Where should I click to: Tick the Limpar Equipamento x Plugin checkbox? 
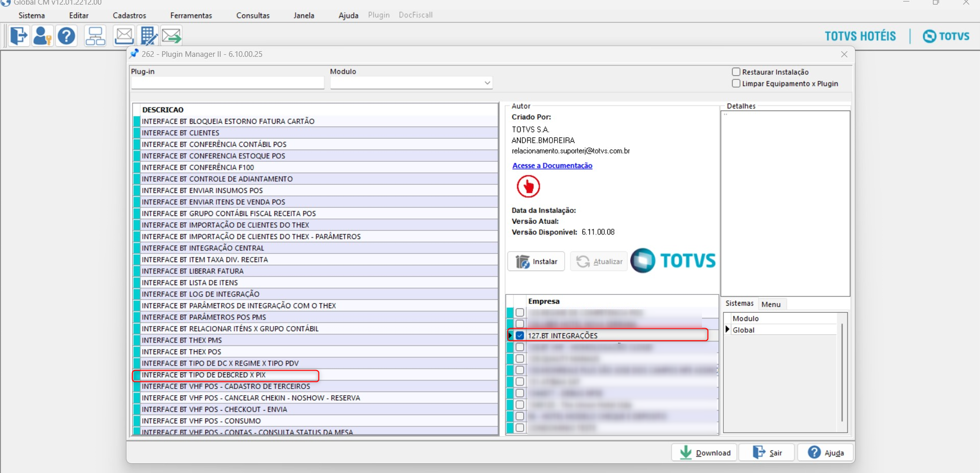click(736, 83)
